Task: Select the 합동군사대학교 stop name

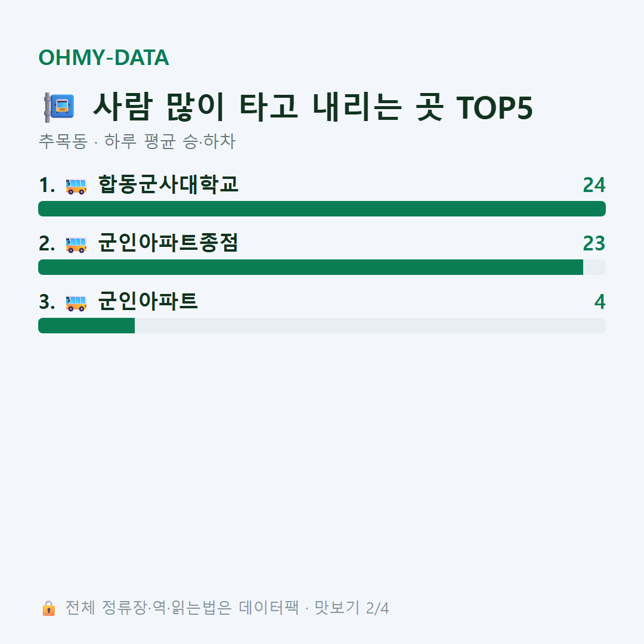Action: 168,184
